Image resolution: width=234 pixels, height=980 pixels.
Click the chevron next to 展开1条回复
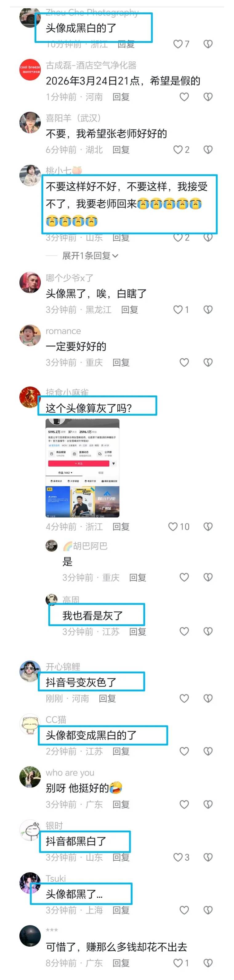[115, 256]
